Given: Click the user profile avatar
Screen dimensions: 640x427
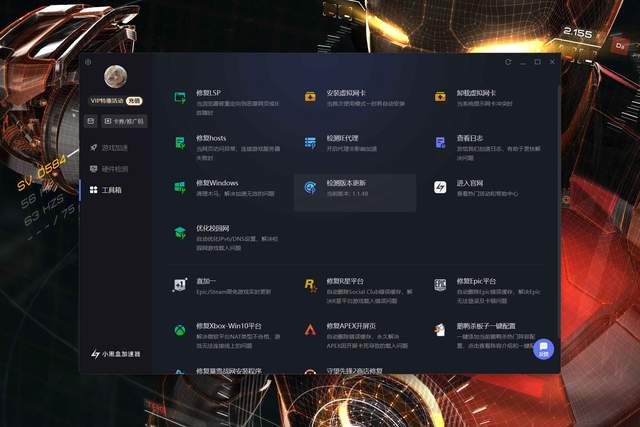Looking at the screenshot, I should coord(115,76).
